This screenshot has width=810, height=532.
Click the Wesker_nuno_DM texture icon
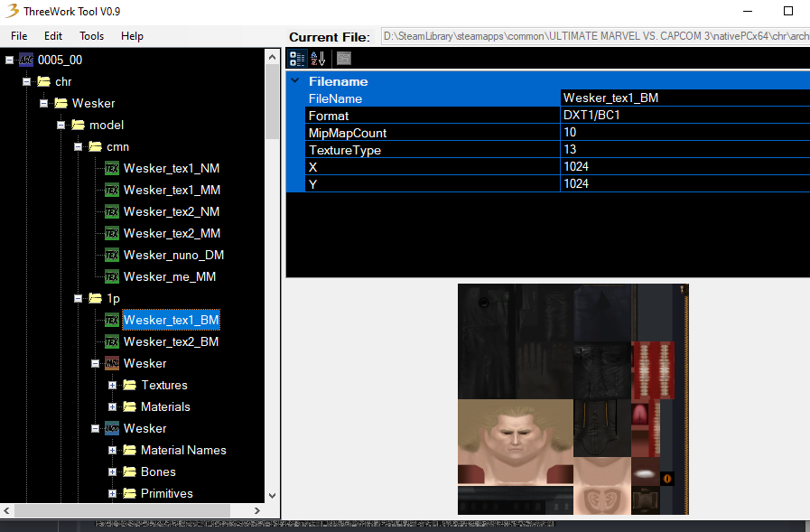[x=112, y=255]
